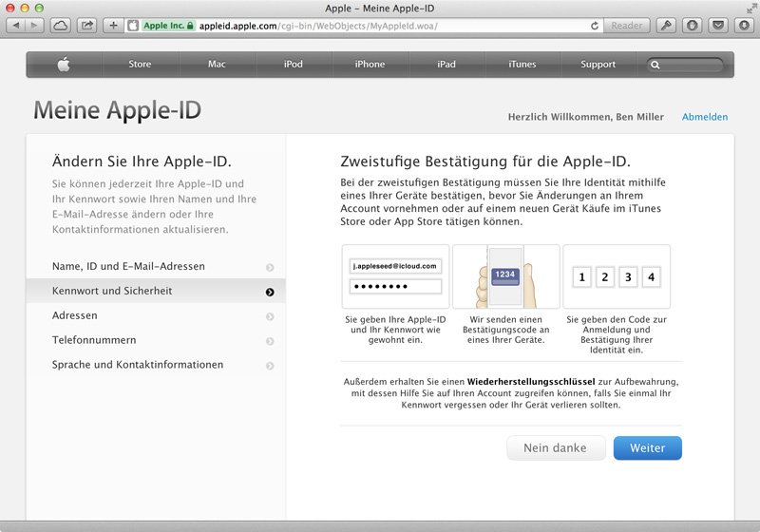Open the Pocket extension icon in toolbar
This screenshot has height=532, width=760.
[718, 26]
